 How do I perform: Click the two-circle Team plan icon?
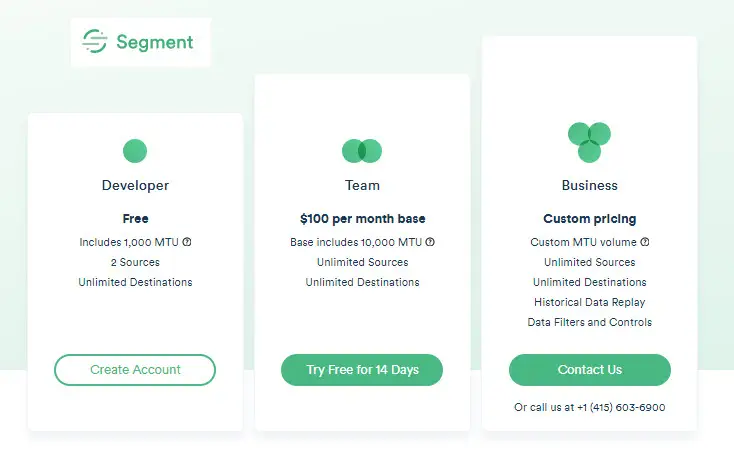tap(362, 151)
